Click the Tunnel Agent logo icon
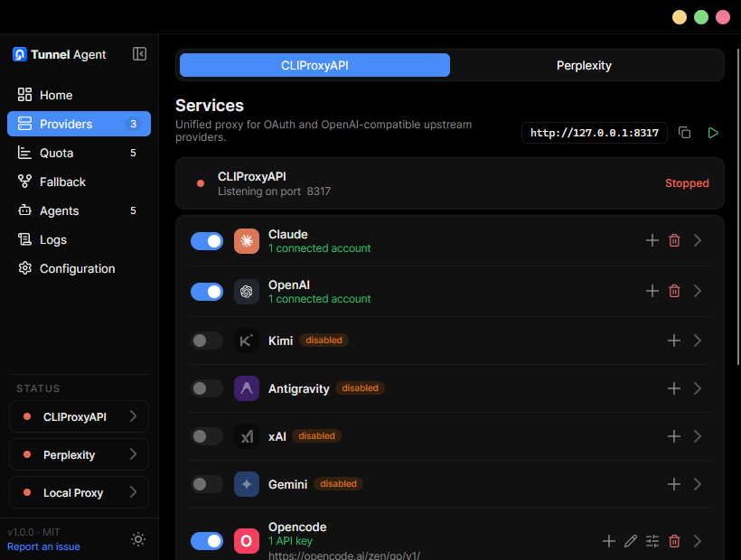 click(19, 54)
